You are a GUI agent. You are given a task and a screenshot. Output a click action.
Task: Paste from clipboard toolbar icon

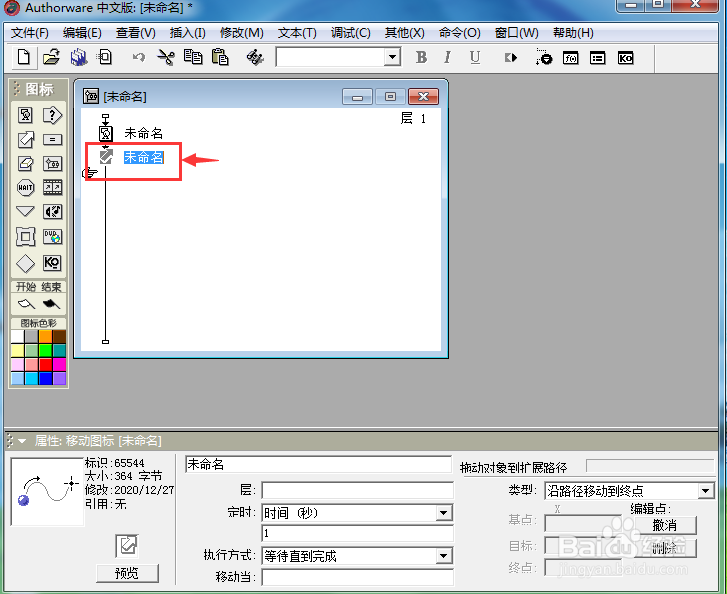pos(220,57)
